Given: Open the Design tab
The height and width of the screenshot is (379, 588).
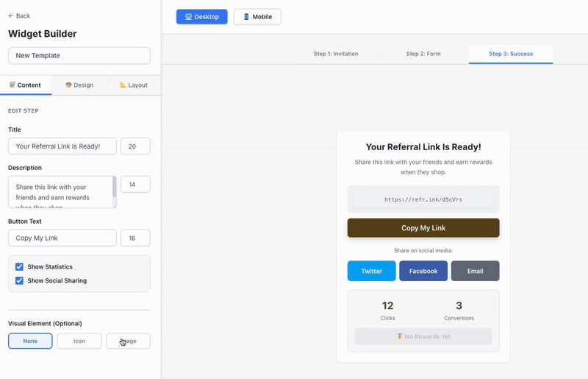Looking at the screenshot, I should click(79, 85).
